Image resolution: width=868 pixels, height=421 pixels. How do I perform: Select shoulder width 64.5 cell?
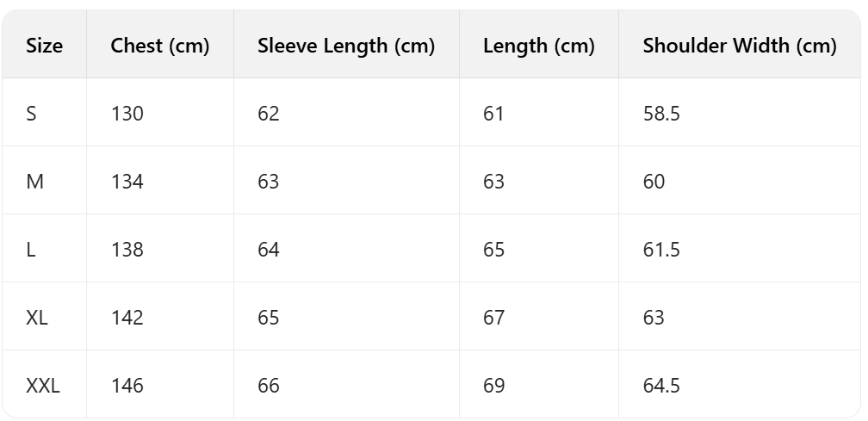[x=661, y=386]
